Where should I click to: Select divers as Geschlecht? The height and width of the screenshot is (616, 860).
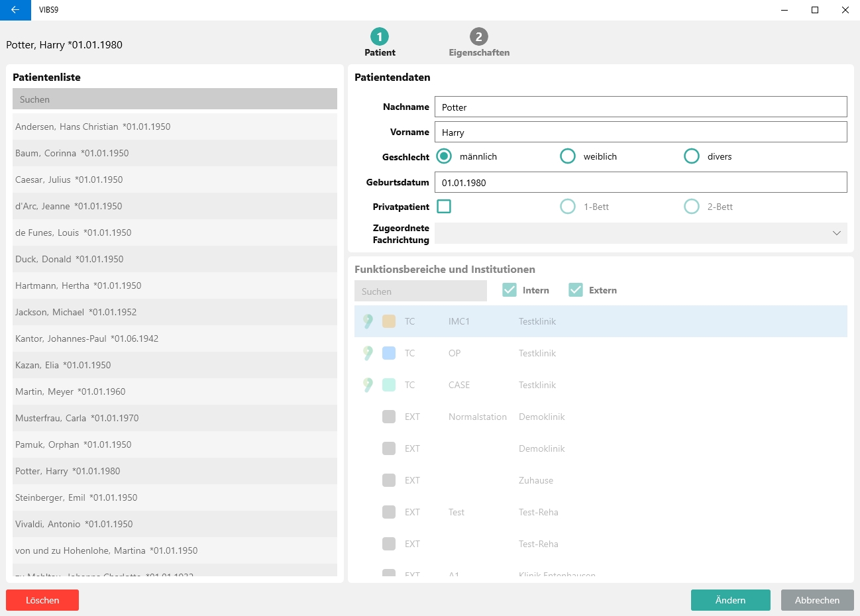pos(692,156)
